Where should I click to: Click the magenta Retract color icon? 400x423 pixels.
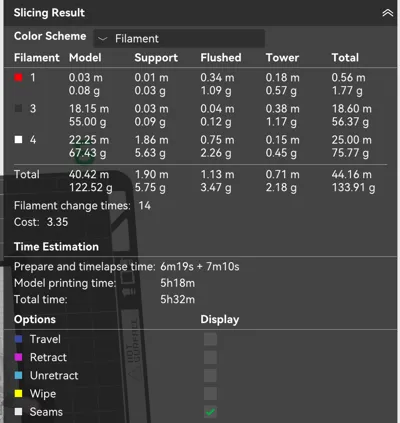click(19, 357)
